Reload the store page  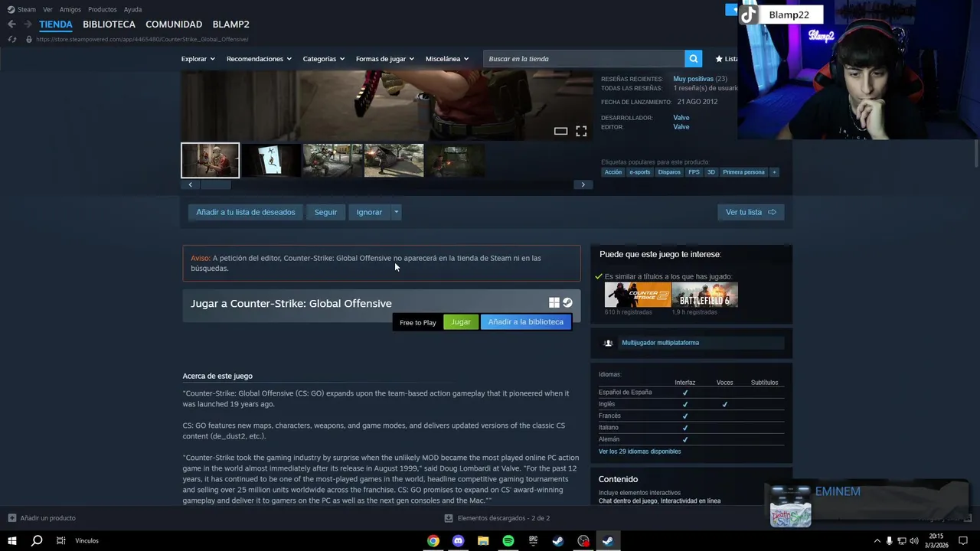coord(11,39)
